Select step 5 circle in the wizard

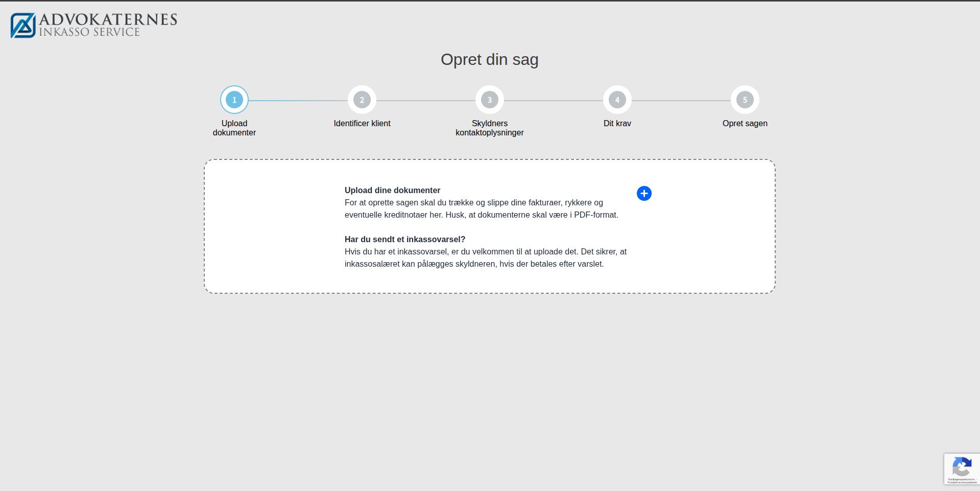[745, 100]
